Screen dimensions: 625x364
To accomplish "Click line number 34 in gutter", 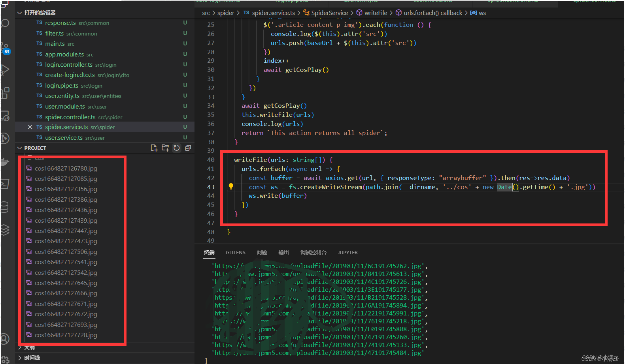I will [211, 105].
